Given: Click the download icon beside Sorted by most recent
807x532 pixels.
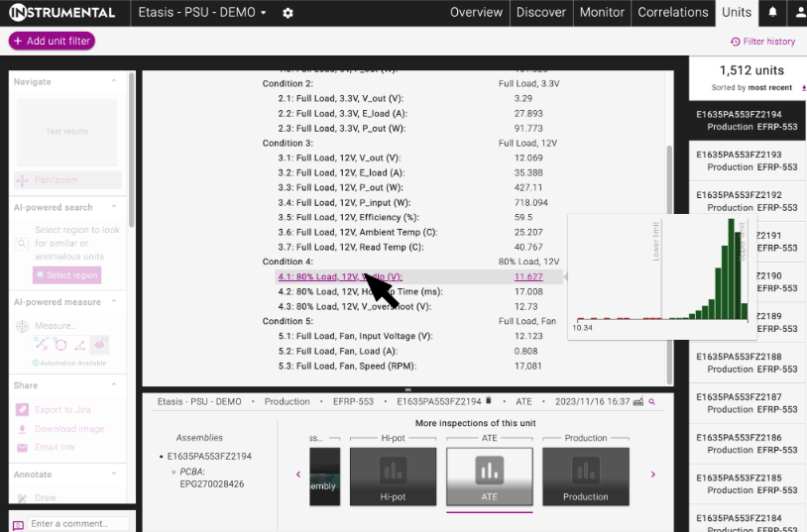Looking at the screenshot, I should (x=804, y=88).
